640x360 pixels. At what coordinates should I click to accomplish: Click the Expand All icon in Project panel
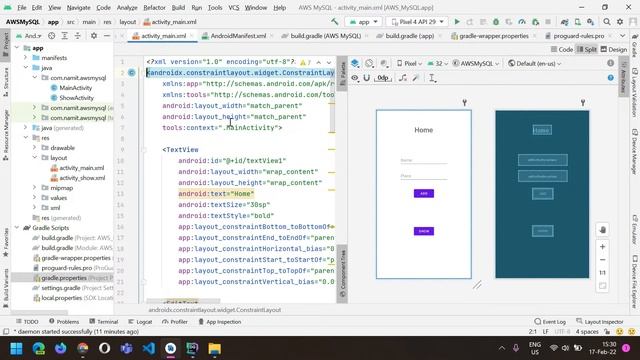[64, 36]
